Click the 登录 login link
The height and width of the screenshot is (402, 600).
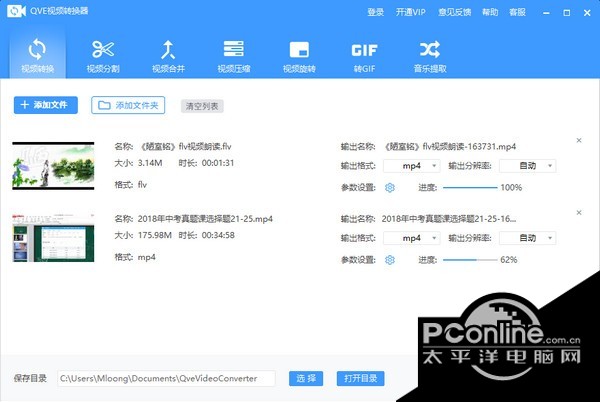point(375,12)
